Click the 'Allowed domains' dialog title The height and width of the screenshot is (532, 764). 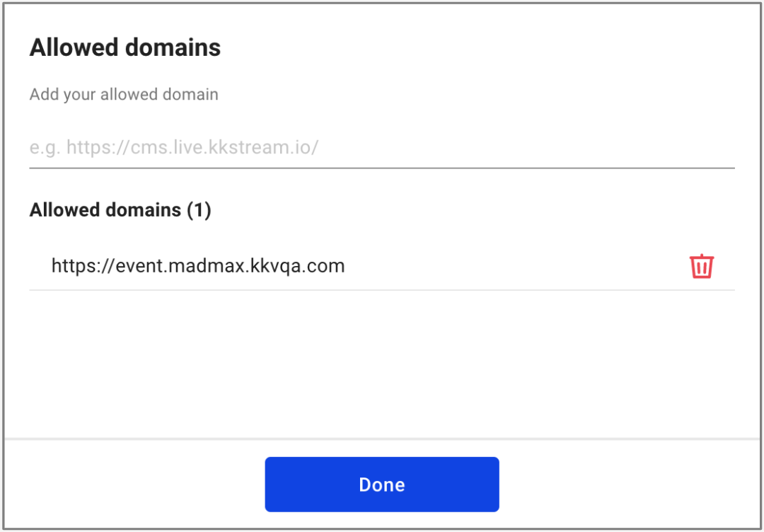pos(125,48)
